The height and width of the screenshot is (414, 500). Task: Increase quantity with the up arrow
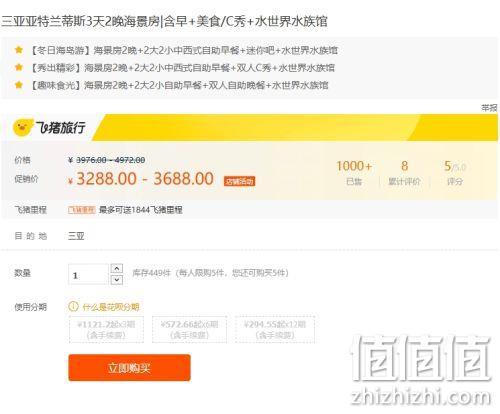pos(116,268)
